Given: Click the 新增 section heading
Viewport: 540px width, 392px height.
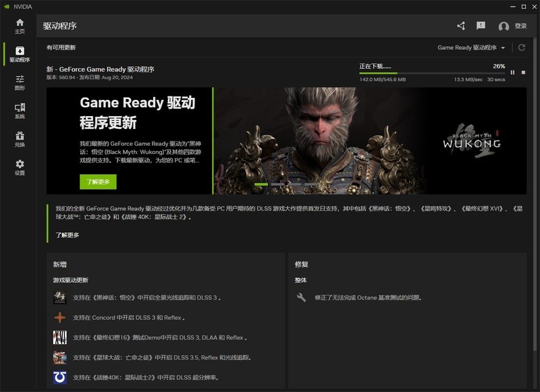Looking at the screenshot, I should 60,264.
